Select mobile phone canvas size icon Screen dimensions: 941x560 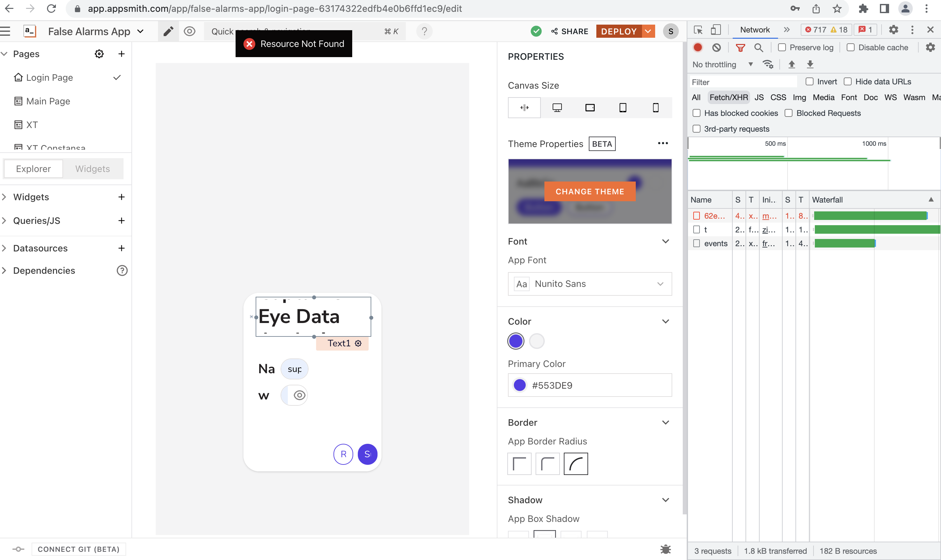655,108
